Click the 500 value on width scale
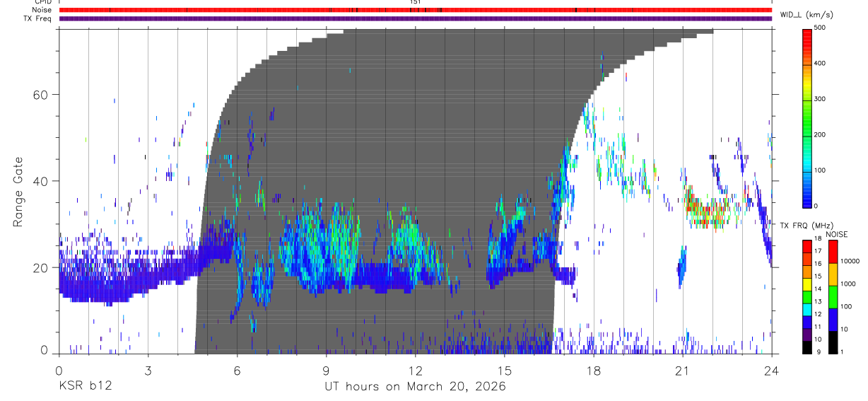This screenshot has height=401, width=868. click(x=820, y=28)
